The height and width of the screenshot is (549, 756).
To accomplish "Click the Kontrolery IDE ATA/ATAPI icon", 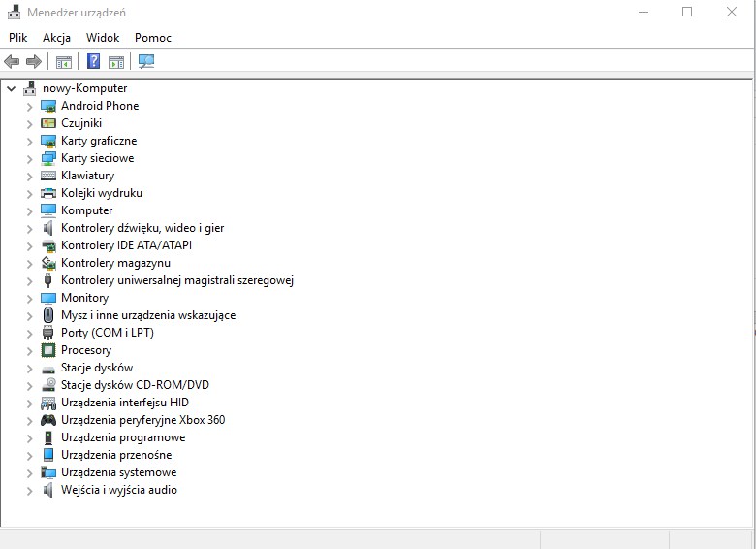I will [48, 245].
